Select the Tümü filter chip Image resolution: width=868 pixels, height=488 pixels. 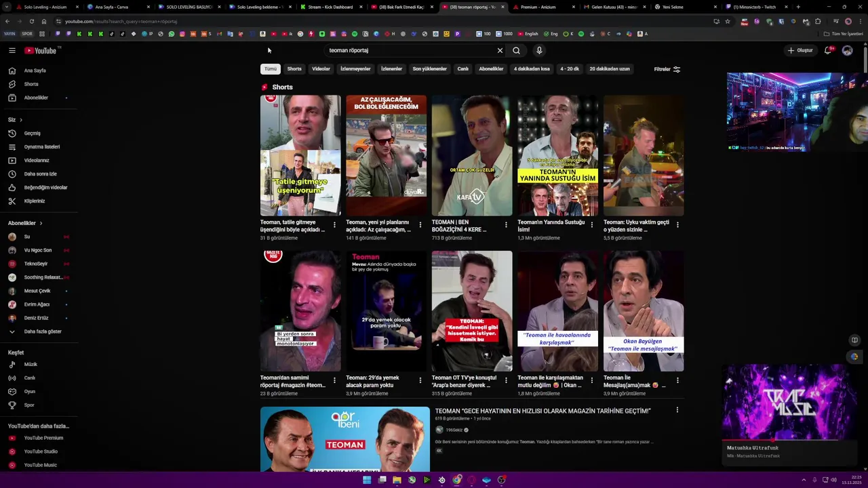click(271, 69)
